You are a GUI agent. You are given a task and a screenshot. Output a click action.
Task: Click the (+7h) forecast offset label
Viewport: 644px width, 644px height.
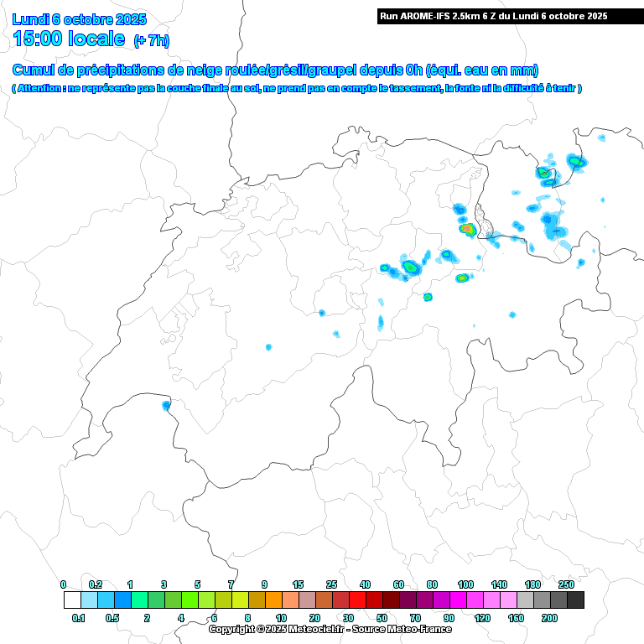click(152, 39)
